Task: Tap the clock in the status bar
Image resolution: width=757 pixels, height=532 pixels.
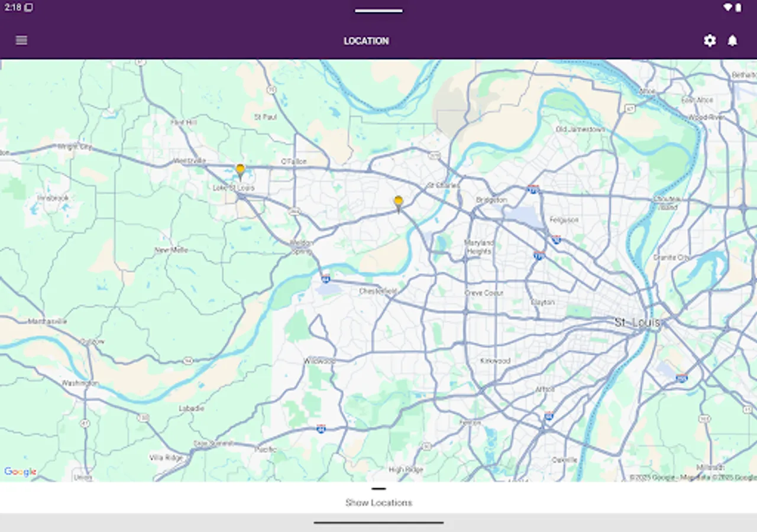Action: [x=12, y=8]
